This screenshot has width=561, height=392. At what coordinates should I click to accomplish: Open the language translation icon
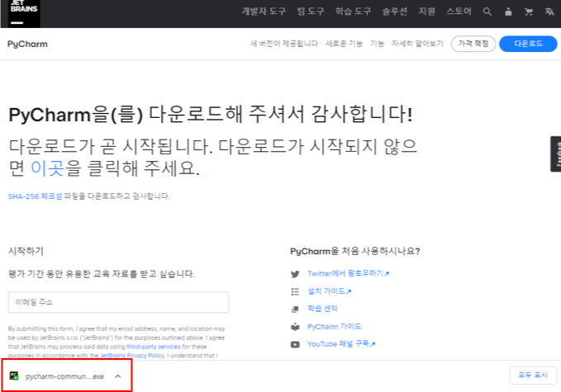(x=549, y=12)
